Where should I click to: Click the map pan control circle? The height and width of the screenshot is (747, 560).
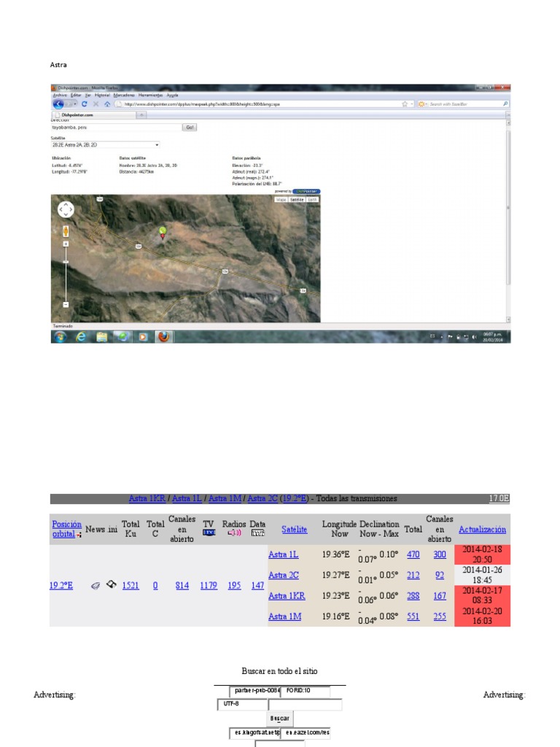[x=66, y=209]
